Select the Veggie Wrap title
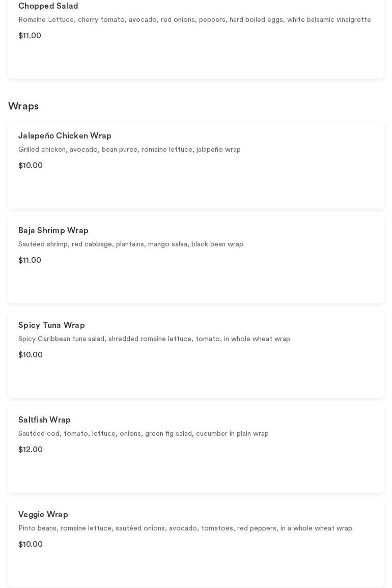Screen dimensions: 392x588 [x=43, y=515]
